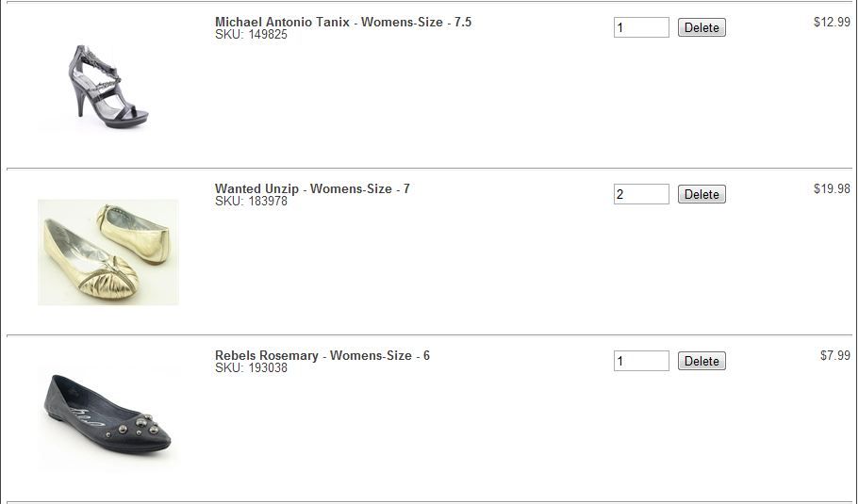Viewport: 859px width, 504px height.
Task: Click the $12.99 price
Action: coord(832,22)
